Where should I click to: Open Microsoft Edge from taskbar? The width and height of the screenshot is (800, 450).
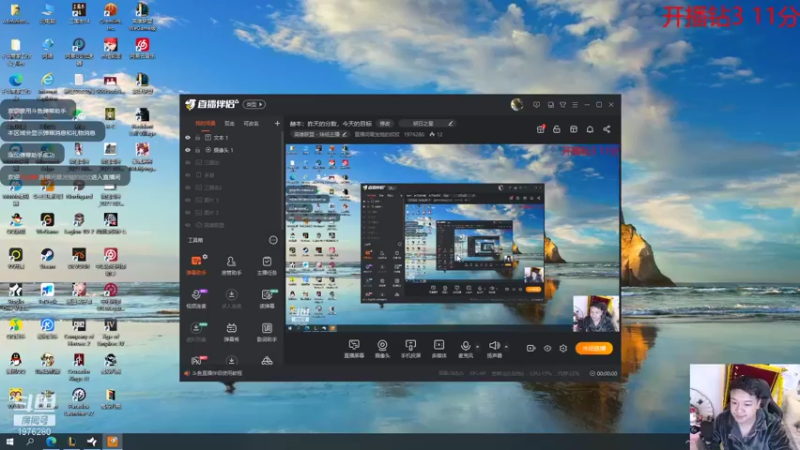coord(51,442)
